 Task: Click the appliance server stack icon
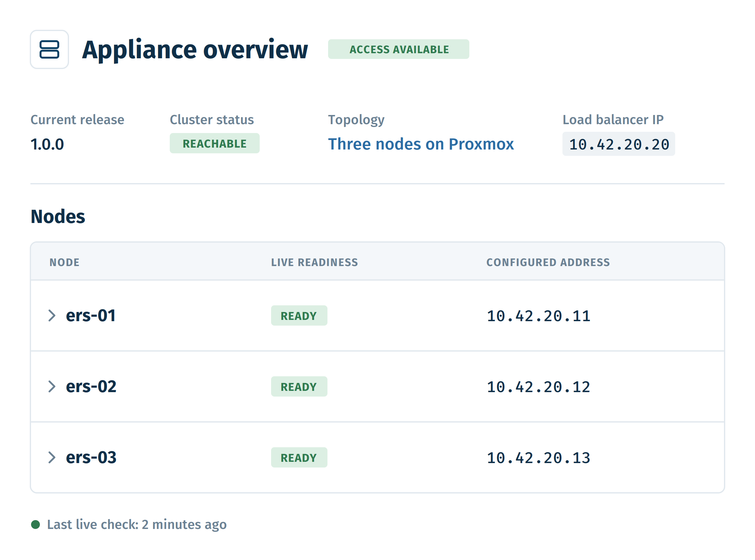click(49, 49)
